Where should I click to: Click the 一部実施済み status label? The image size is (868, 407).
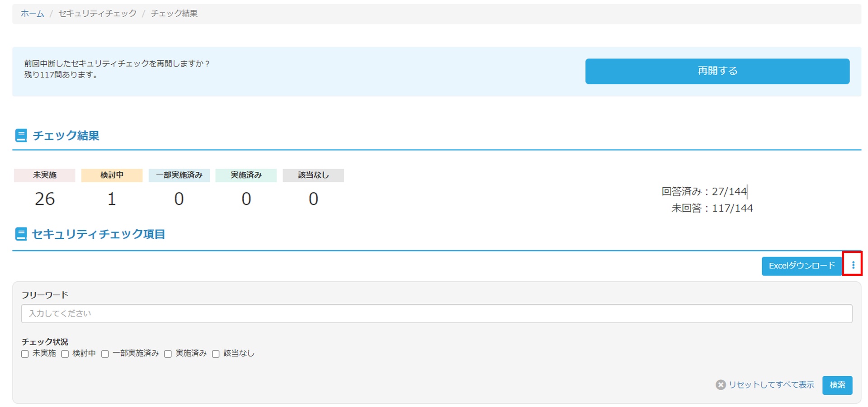click(x=179, y=175)
